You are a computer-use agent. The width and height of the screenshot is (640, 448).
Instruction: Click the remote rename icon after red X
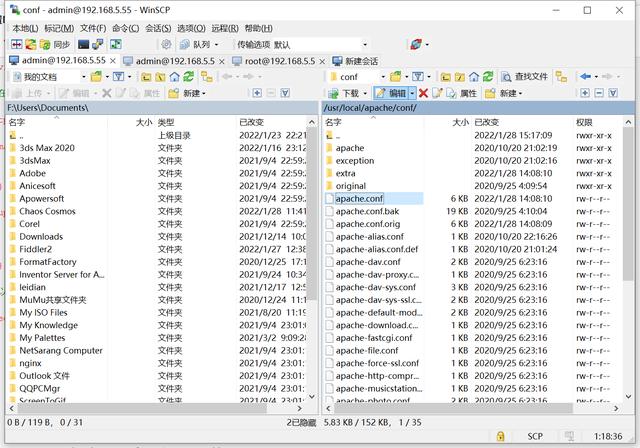[437, 93]
